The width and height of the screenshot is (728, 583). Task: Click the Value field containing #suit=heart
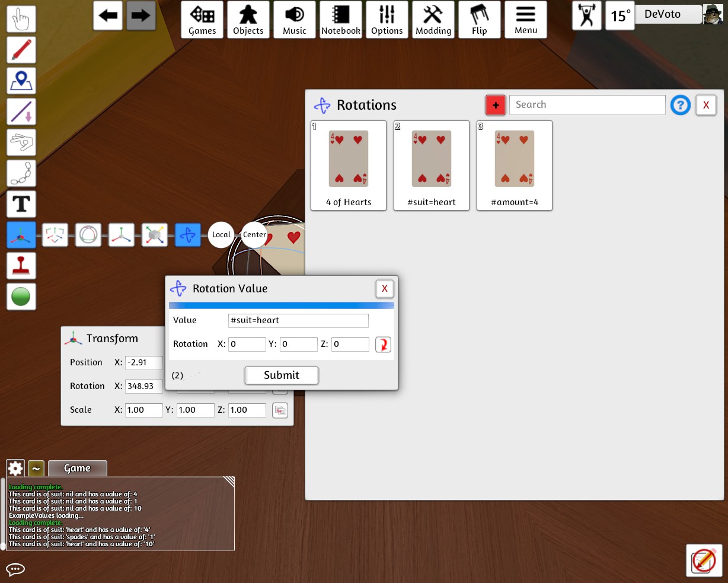tap(298, 320)
